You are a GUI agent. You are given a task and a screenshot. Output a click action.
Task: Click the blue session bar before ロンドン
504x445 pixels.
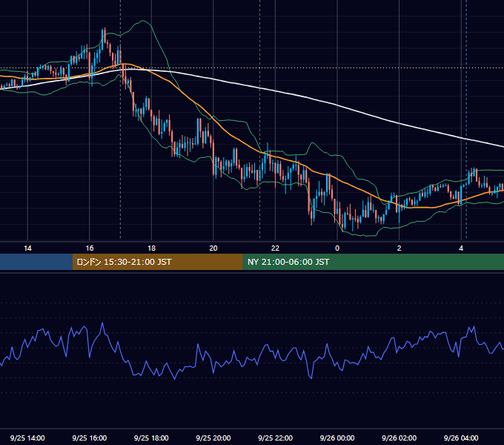pyautogui.click(x=36, y=262)
